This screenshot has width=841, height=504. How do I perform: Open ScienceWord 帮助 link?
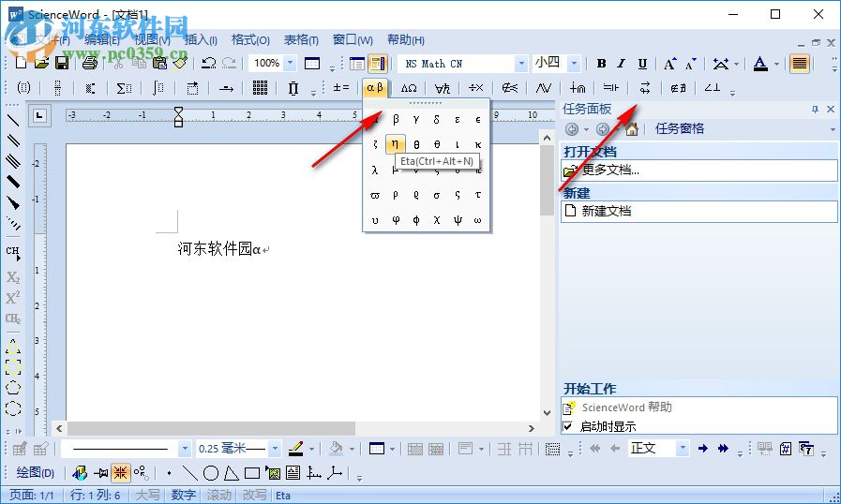[x=626, y=408]
